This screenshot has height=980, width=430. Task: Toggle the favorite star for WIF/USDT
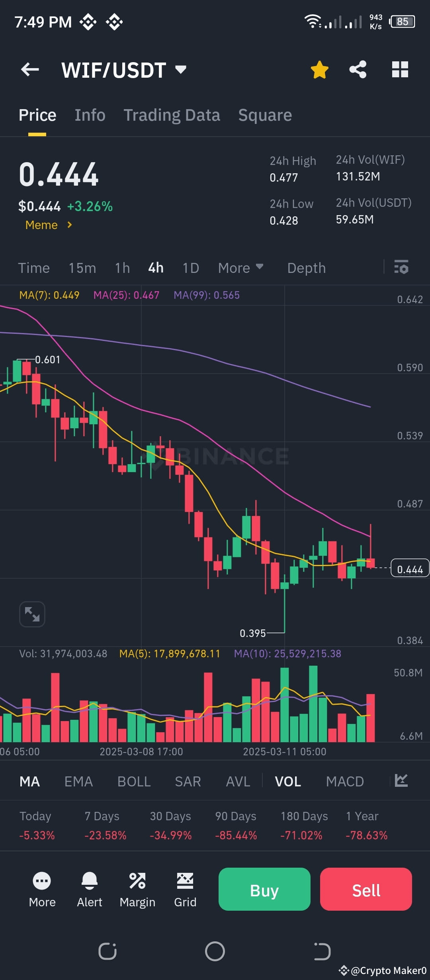pos(319,69)
